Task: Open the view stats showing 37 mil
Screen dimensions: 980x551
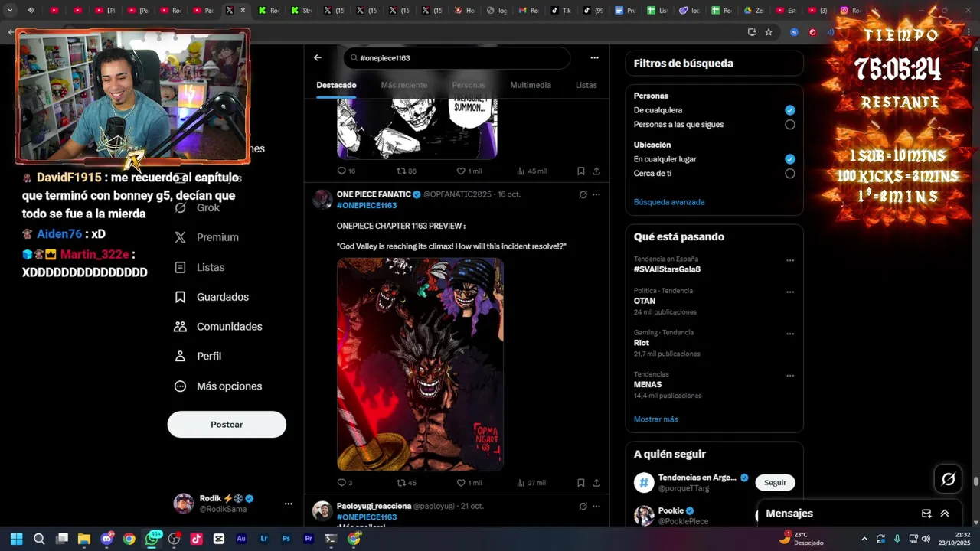Action: pos(521,483)
